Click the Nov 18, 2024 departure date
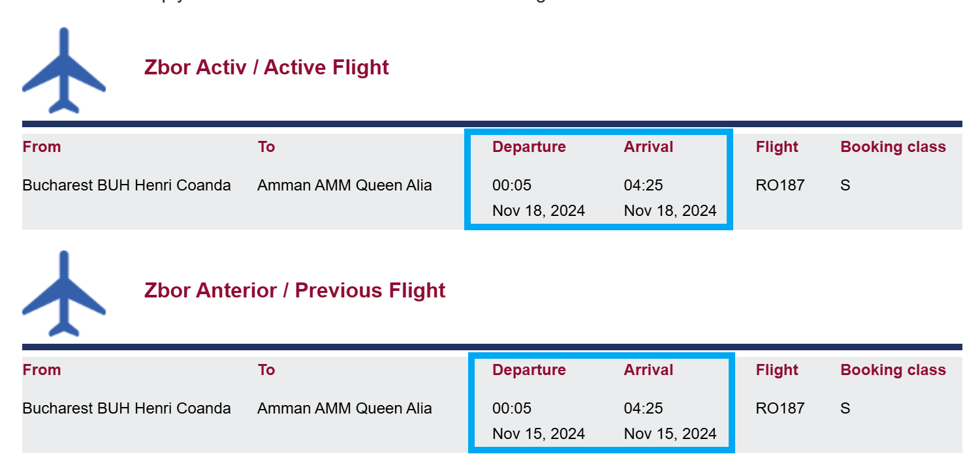Viewport: 980px width, 469px height. click(539, 211)
